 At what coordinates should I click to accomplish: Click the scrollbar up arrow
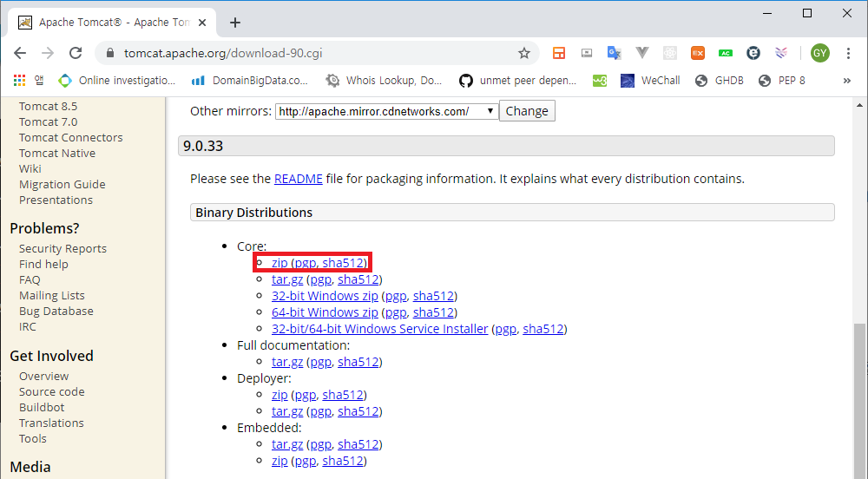tap(859, 105)
